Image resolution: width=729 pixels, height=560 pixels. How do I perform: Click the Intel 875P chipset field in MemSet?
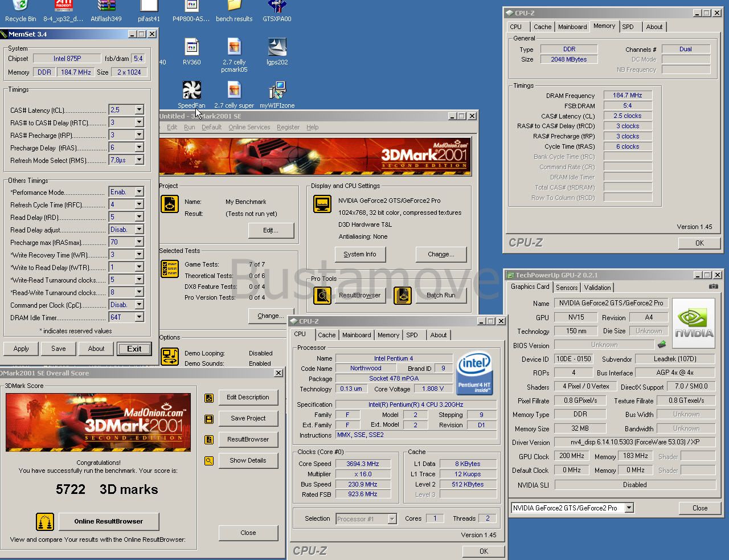coord(67,58)
